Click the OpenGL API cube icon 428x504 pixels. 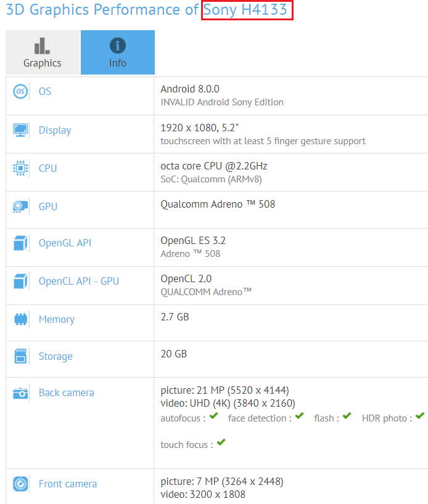click(20, 243)
